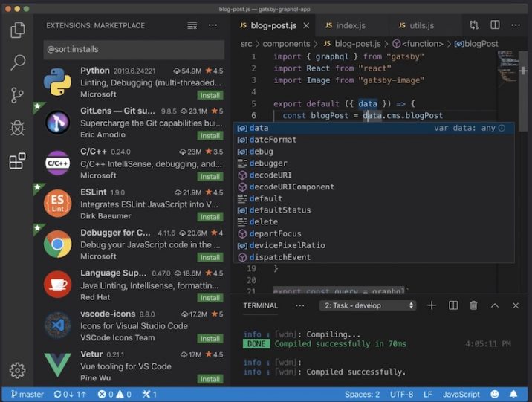Click the master branch indicator
The width and height of the screenshot is (532, 402).
tap(27, 394)
